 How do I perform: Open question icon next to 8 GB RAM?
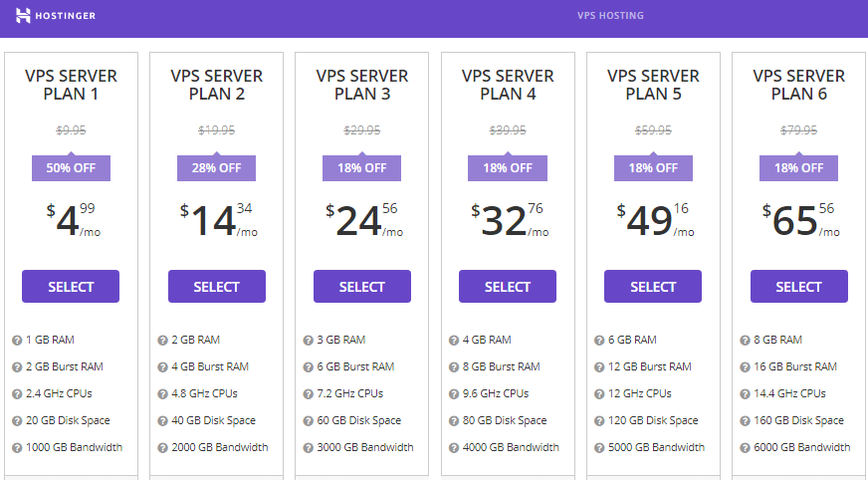coord(746,341)
